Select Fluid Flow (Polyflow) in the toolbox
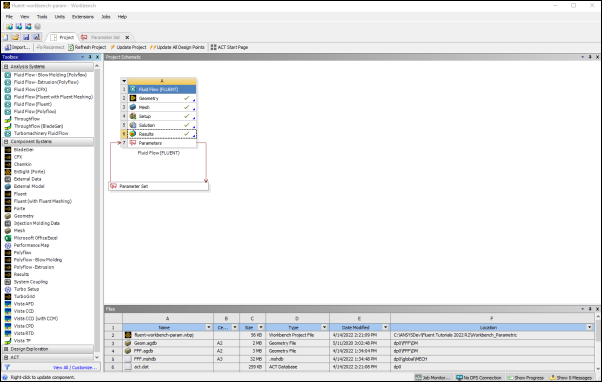The image size is (602, 382). pos(35,111)
